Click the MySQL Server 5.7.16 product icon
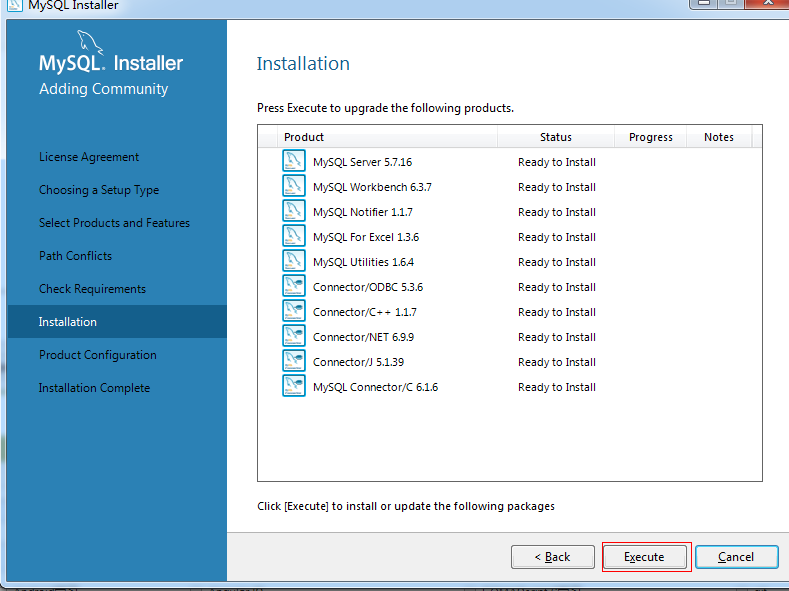 294,161
